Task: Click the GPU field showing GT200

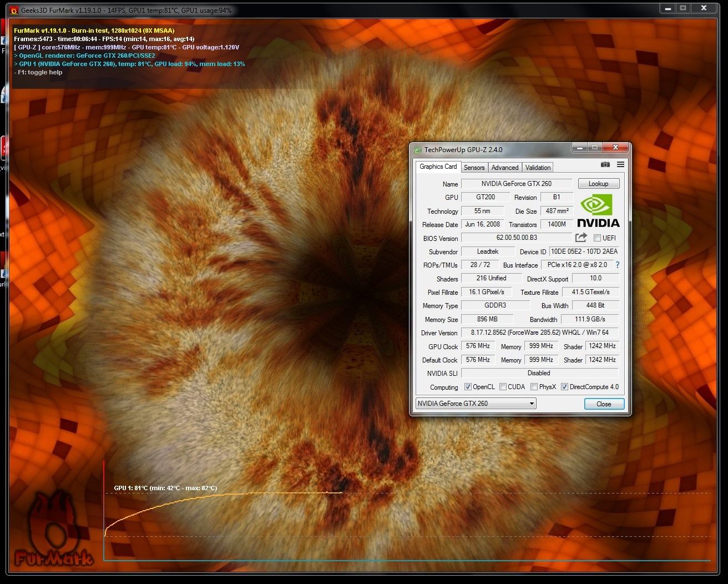Action: tap(485, 197)
